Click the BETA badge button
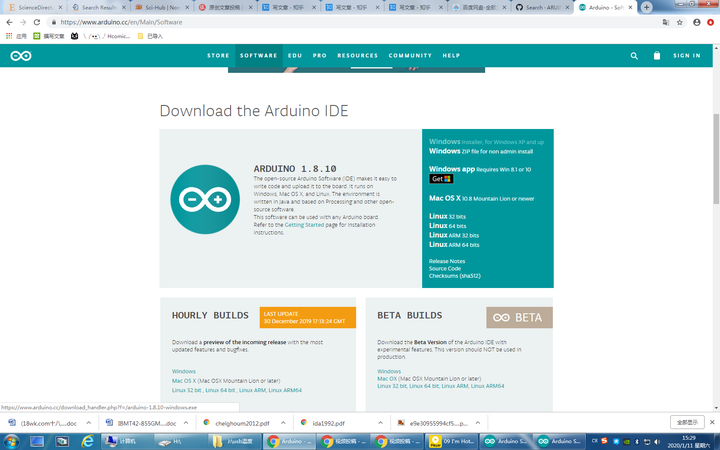The width and height of the screenshot is (720, 450). click(519, 317)
